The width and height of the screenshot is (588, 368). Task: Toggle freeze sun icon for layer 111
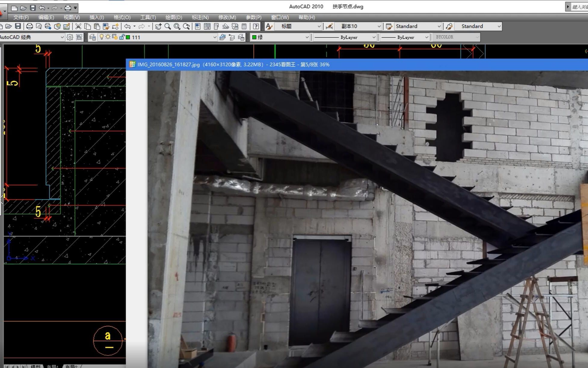click(x=108, y=37)
